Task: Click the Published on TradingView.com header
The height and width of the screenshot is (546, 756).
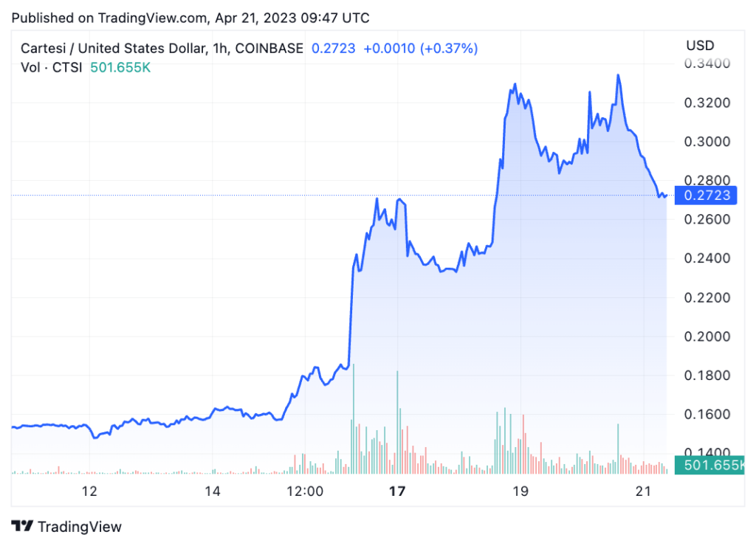Action: [190, 17]
